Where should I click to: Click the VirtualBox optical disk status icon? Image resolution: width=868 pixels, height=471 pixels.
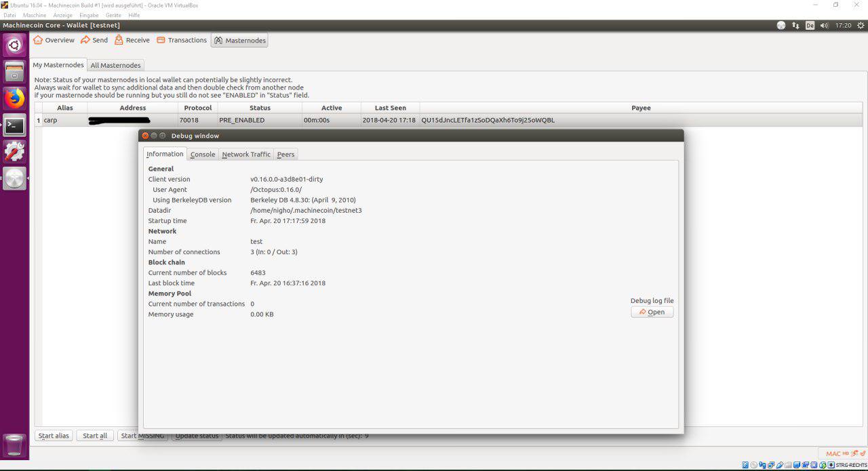click(x=753, y=465)
